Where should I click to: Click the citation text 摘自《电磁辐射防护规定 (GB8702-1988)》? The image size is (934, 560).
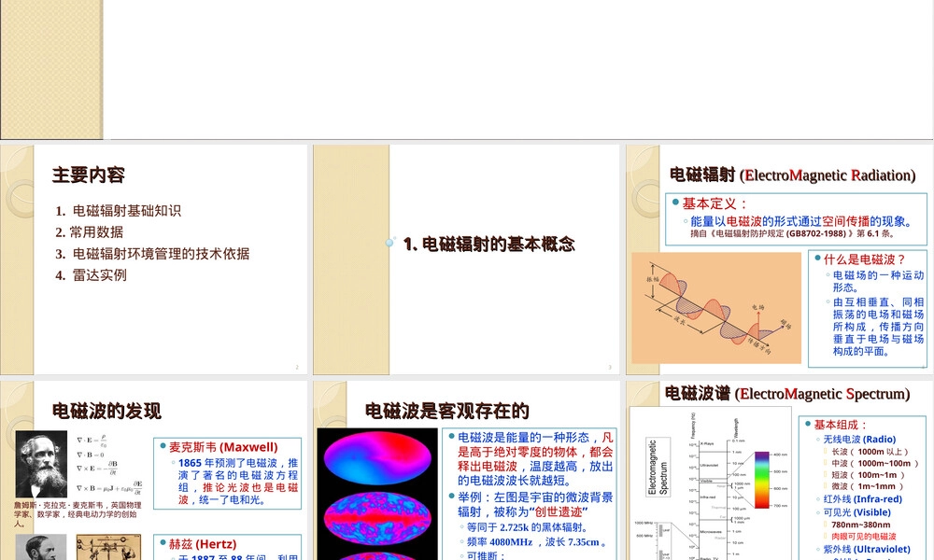click(x=772, y=234)
